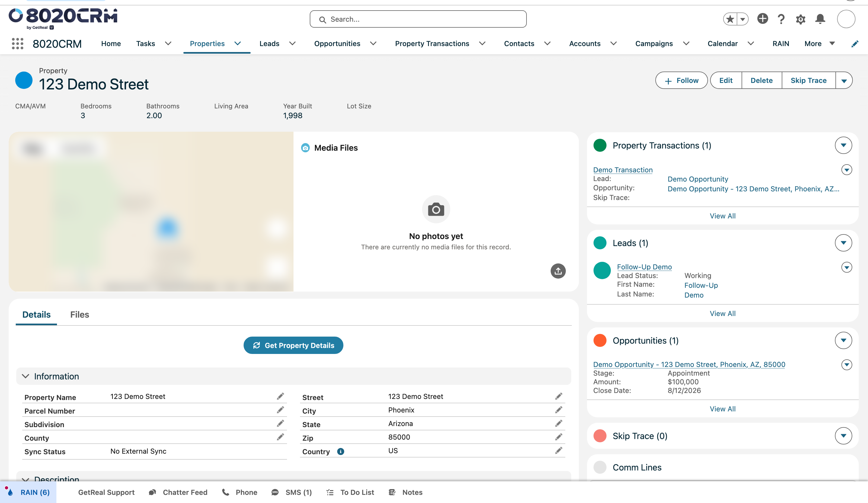This screenshot has width=868, height=503.
Task: Open Demo Opportunity - 123 Demo Street link
Action: pos(689,364)
